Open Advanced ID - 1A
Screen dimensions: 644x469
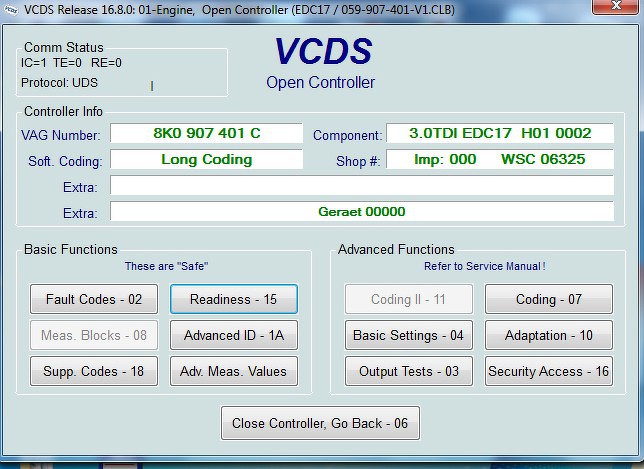(234, 335)
